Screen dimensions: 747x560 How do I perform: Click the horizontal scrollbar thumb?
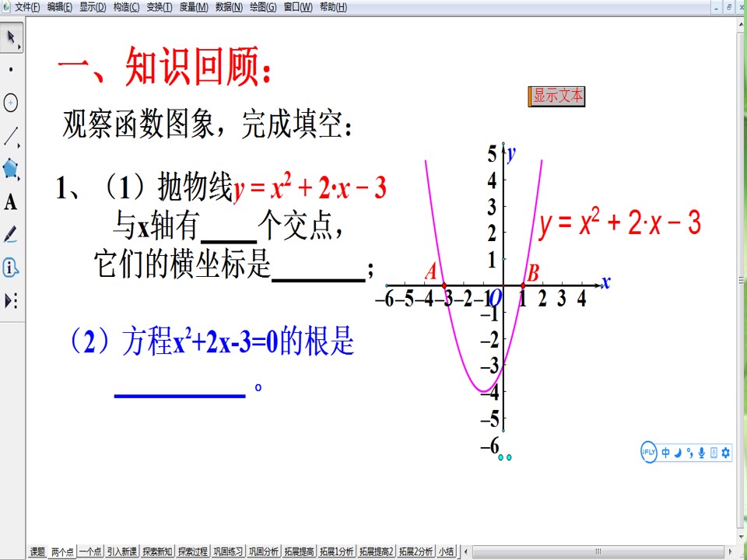pyautogui.click(x=598, y=552)
